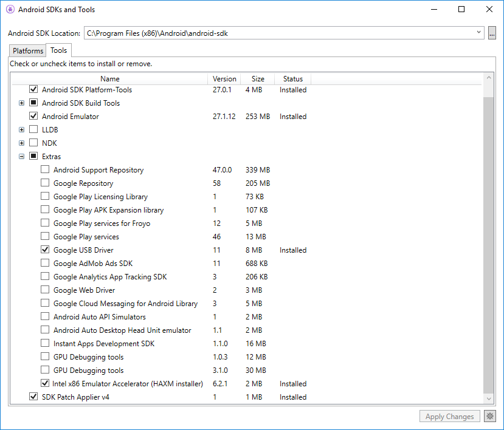Click the Android SDK Build Tools label
Screen dimensions: 504x430
[x=81, y=103]
